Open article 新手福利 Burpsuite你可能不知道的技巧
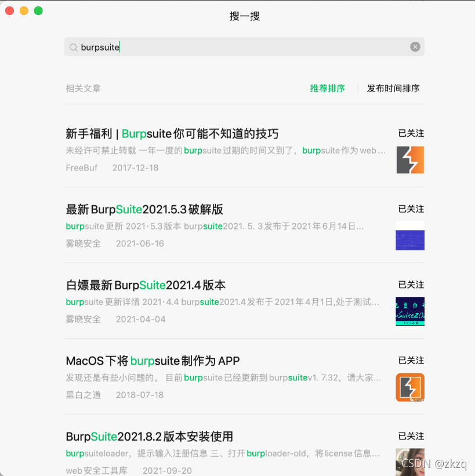 172,134
